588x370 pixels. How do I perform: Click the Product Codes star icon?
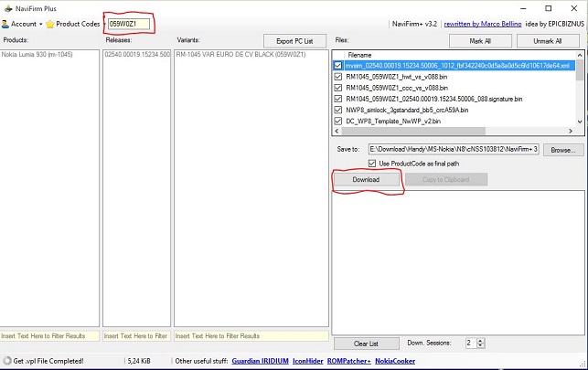point(50,23)
